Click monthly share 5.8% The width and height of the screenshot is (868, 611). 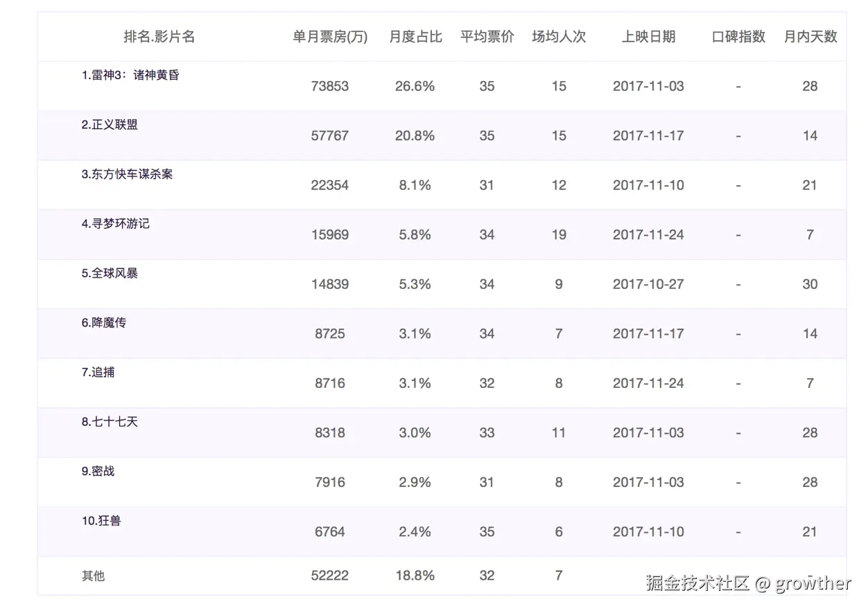(x=415, y=235)
